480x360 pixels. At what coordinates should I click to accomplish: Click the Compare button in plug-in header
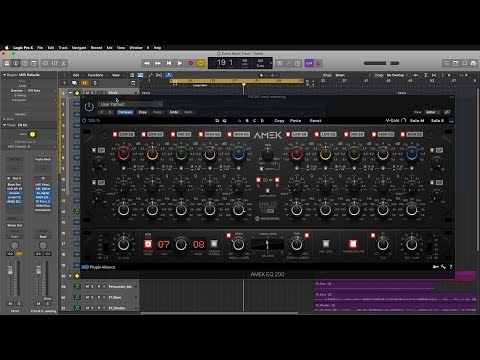[125, 112]
